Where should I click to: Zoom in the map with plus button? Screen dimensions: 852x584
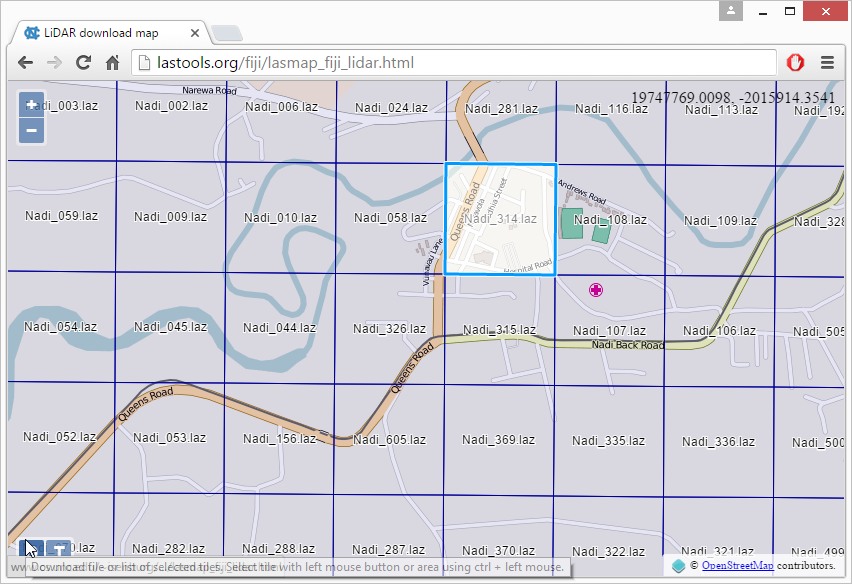point(32,105)
